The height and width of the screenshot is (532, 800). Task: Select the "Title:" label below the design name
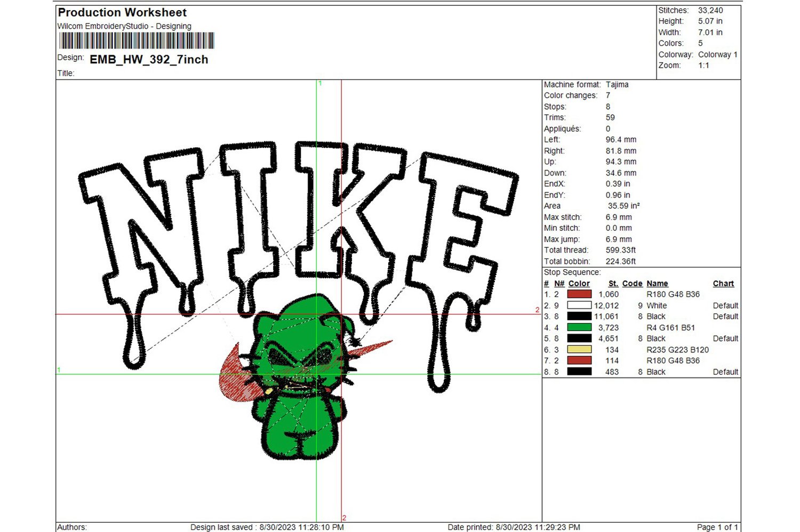tap(66, 74)
